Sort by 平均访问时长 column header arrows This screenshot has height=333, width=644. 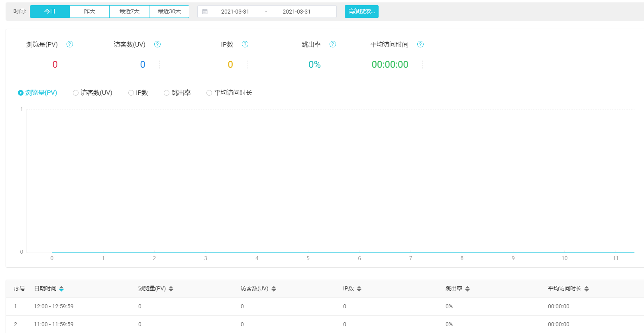point(587,289)
